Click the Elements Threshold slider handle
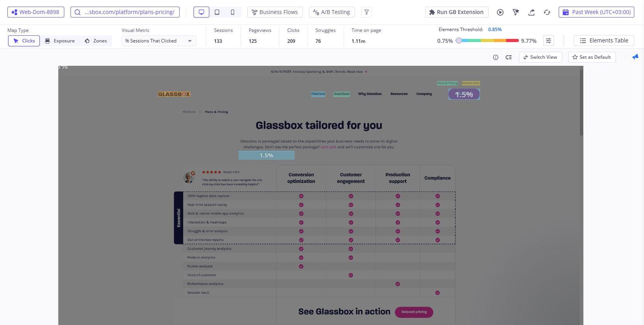Screen dimensions: 644x325 pos(459,40)
